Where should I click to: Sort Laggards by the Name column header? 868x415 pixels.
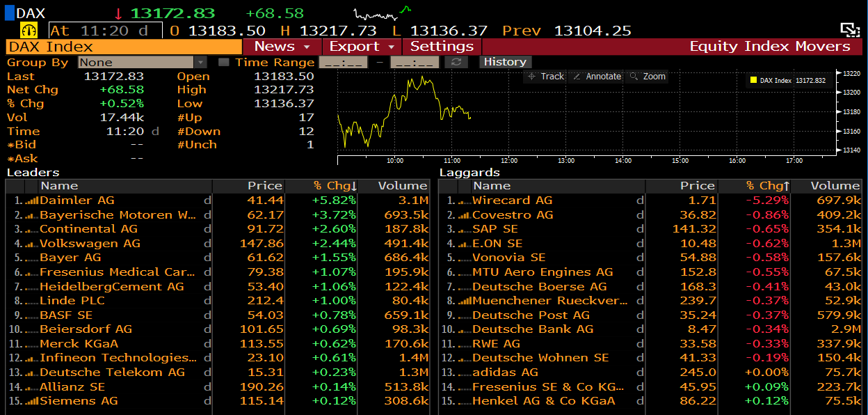pyautogui.click(x=558, y=186)
